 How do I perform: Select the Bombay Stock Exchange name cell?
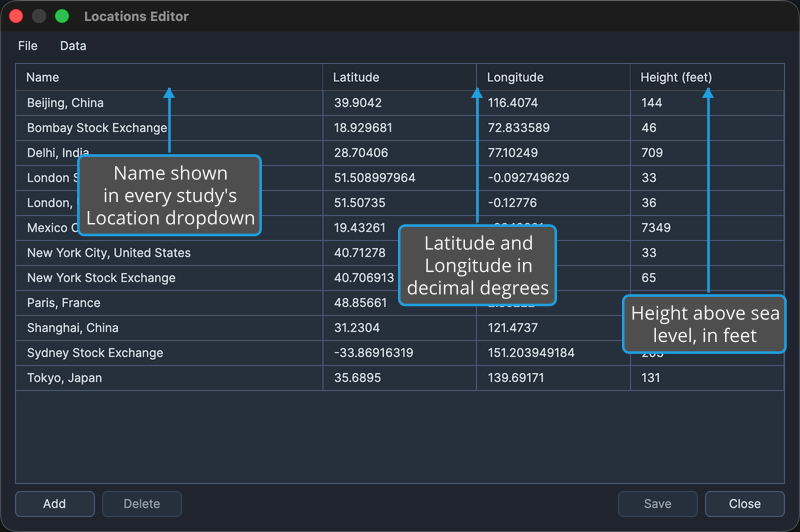tap(169, 128)
